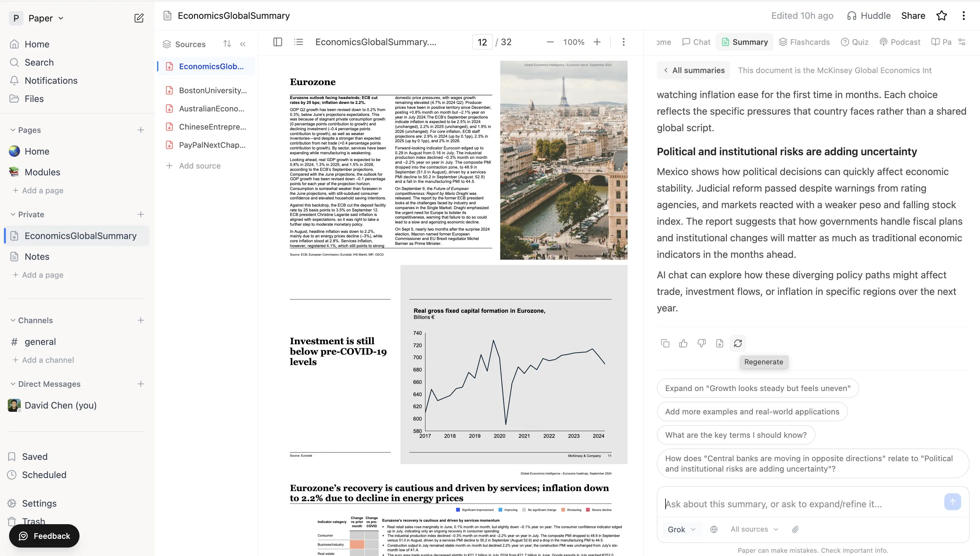Open Search in the sidebar
This screenshot has width=980, height=556.
tap(32, 63)
